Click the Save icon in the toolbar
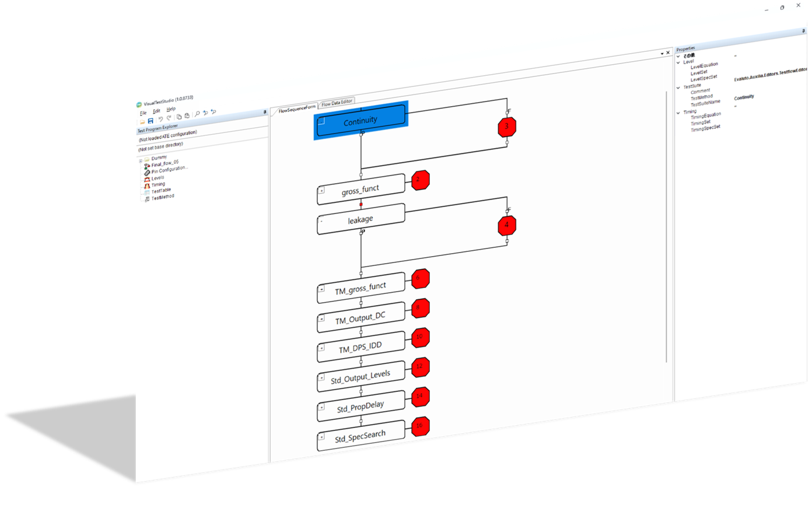812x508 pixels. (150, 121)
